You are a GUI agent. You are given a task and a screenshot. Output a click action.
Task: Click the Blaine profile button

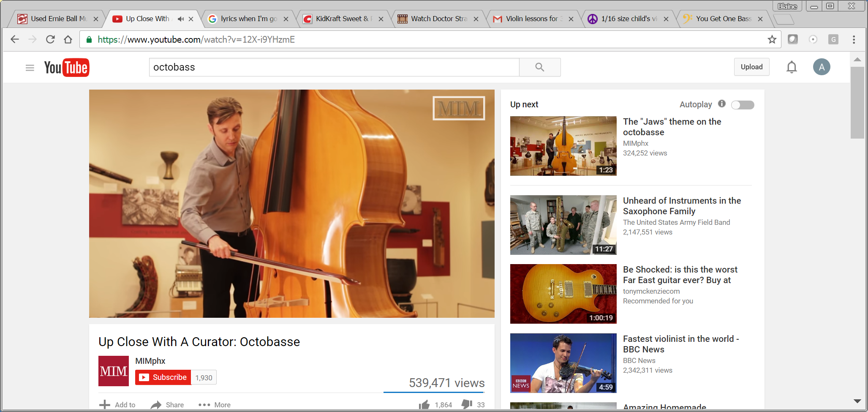point(787,6)
